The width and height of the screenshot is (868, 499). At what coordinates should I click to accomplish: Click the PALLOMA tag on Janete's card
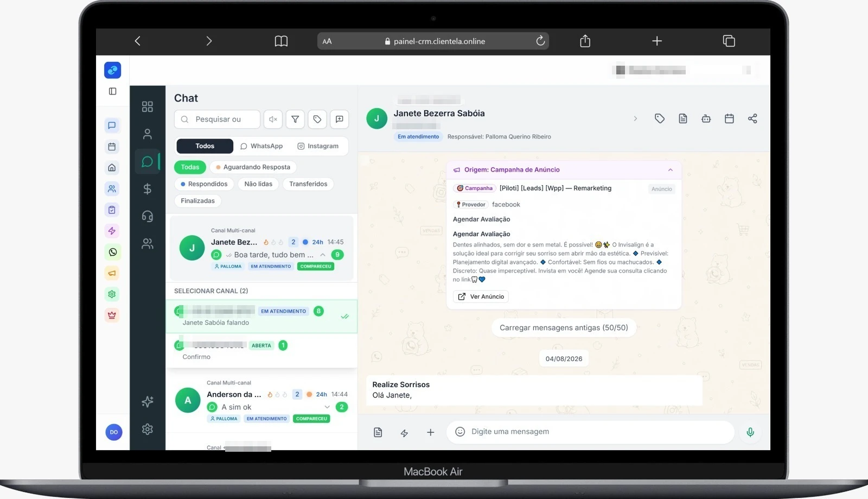[x=228, y=267]
